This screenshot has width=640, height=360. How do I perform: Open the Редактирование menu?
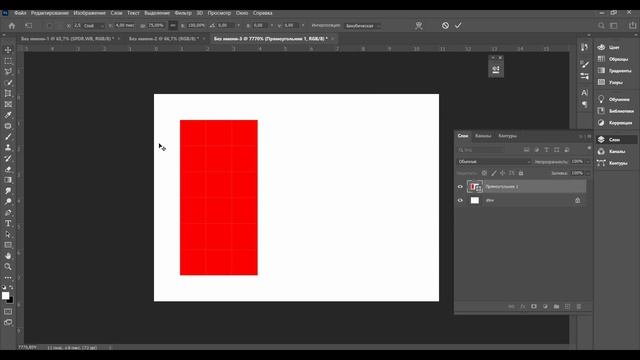click(50, 13)
